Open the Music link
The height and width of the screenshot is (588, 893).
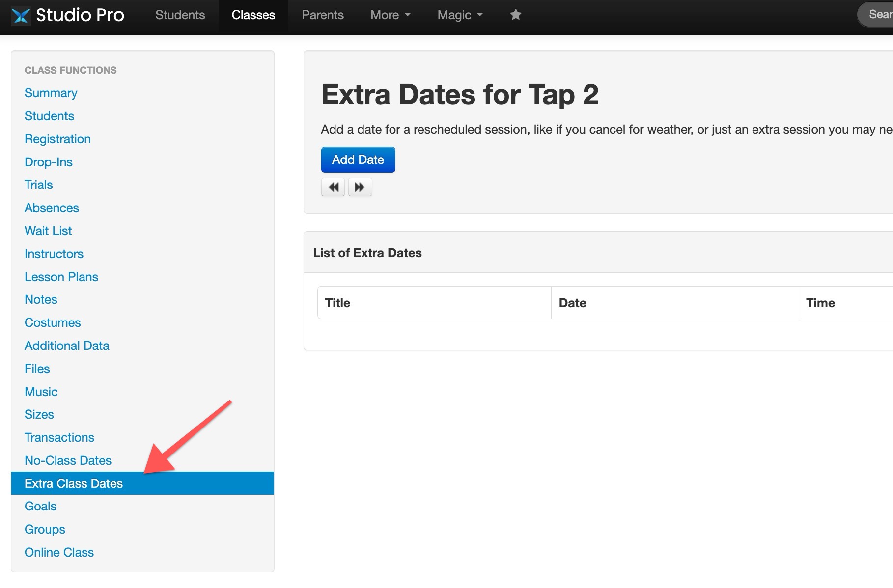(41, 392)
